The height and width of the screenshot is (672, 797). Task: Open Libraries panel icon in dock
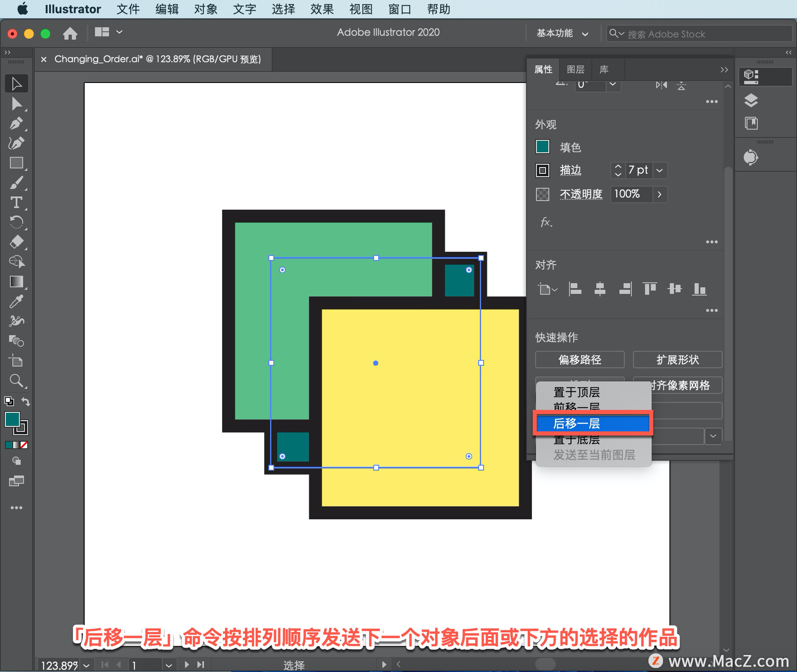(x=751, y=124)
